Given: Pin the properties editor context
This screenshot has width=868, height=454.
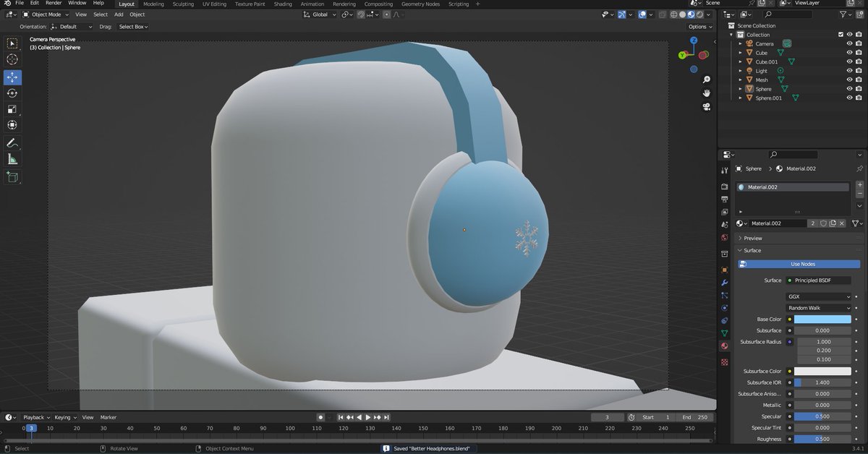Looking at the screenshot, I should coord(859,168).
